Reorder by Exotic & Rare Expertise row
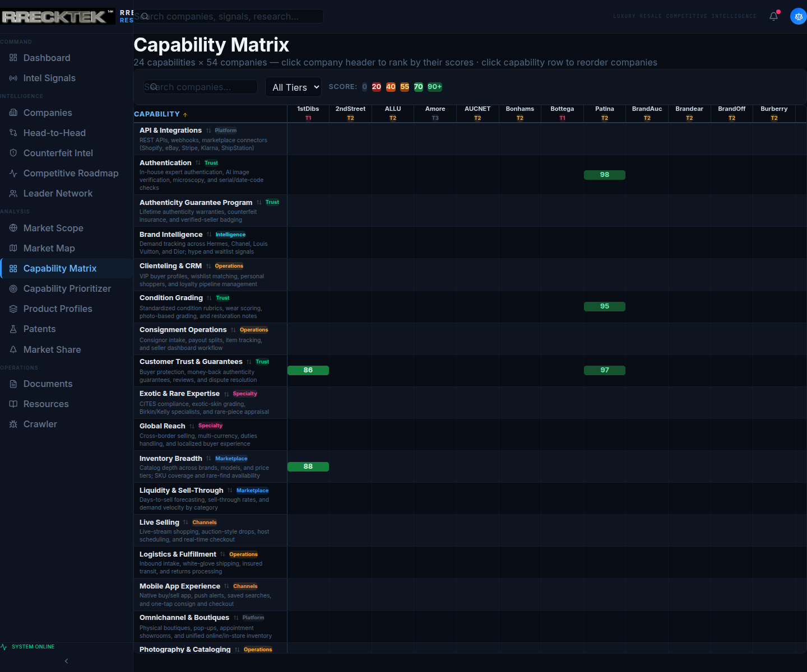This screenshot has width=807, height=672. coord(210,403)
